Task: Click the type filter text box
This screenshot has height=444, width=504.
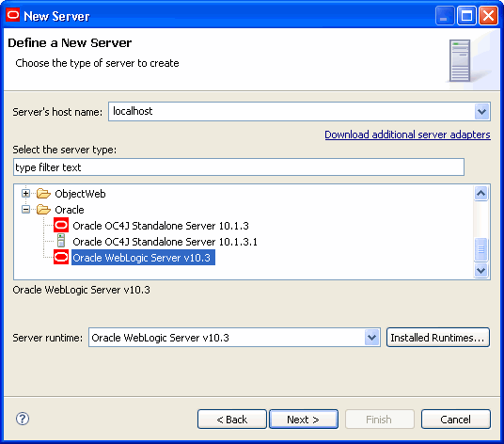Action: coord(239,167)
